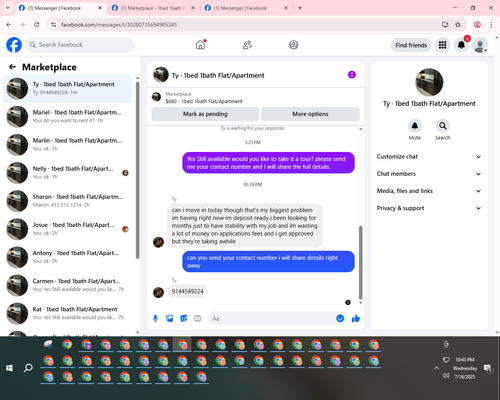Open Nelly conversation in list

point(67,173)
